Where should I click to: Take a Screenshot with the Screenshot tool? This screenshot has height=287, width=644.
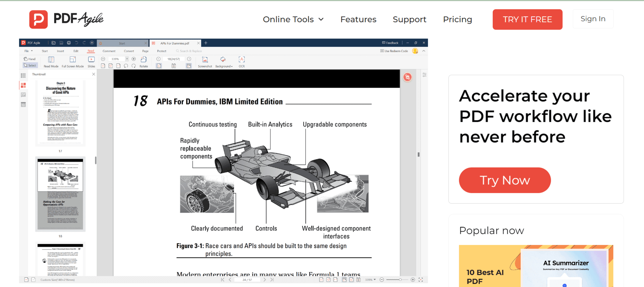205,62
